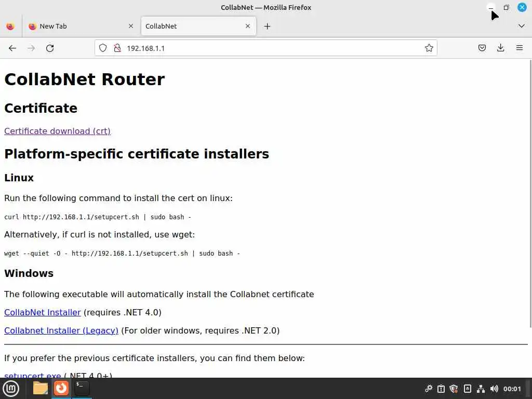The width and height of the screenshot is (532, 399).
Task: Click the setupcert.exe link
Action: click(x=33, y=375)
